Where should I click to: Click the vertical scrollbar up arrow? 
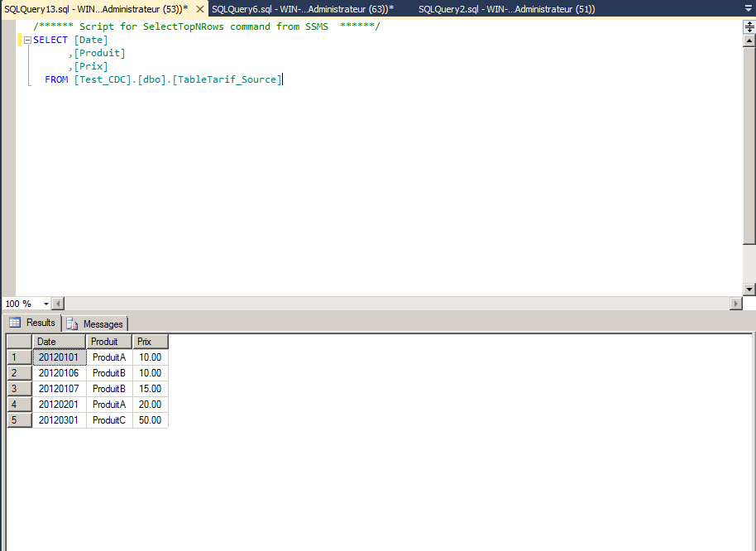[x=749, y=39]
